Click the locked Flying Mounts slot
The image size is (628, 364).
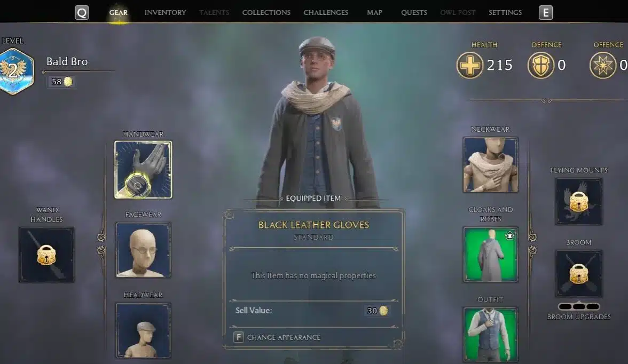pos(579,201)
